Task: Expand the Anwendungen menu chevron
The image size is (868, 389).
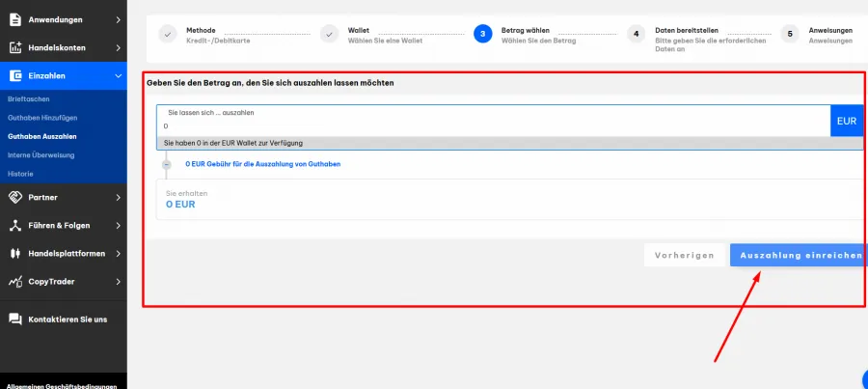Action: pyautogui.click(x=118, y=19)
